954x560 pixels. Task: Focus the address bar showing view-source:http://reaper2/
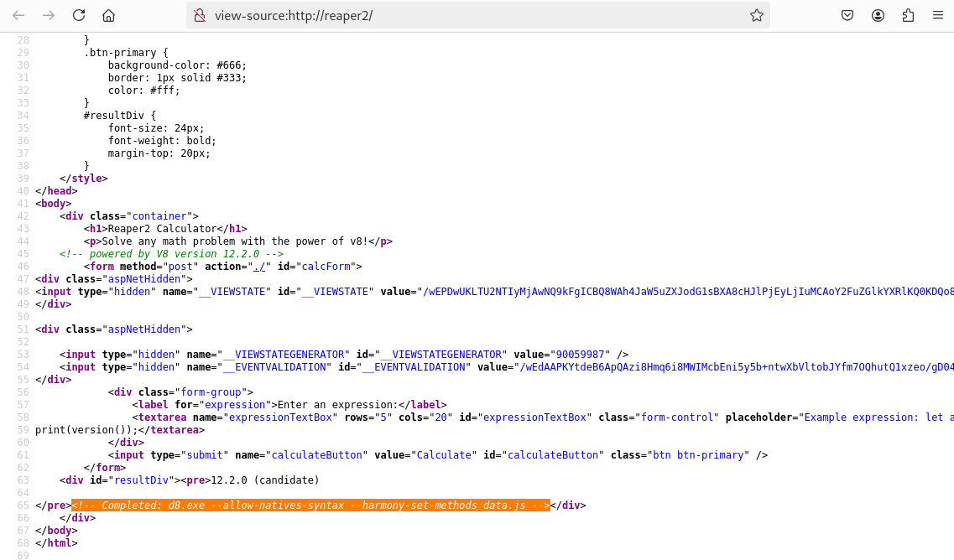[x=477, y=15]
